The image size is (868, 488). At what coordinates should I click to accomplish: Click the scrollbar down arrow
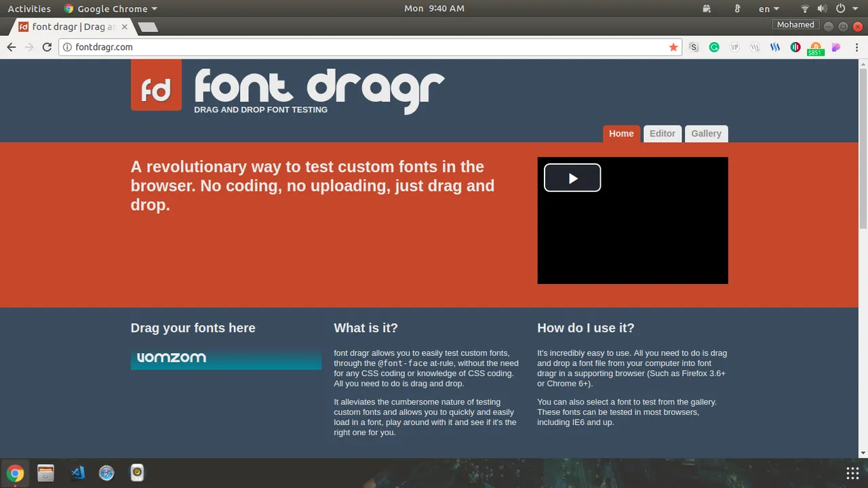(x=863, y=453)
